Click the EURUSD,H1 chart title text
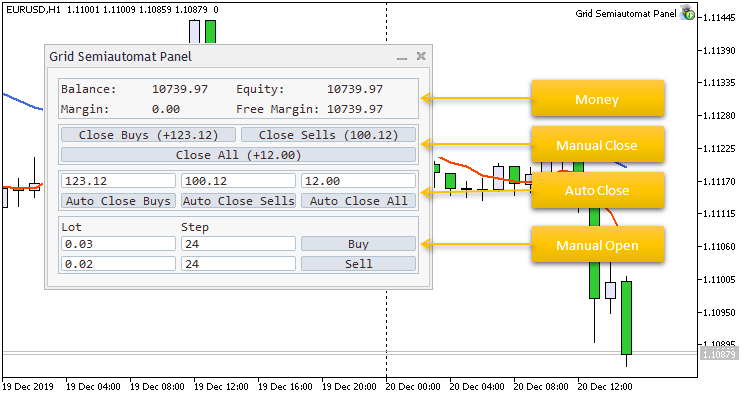Image resolution: width=750 pixels, height=398 pixels. click(x=33, y=10)
